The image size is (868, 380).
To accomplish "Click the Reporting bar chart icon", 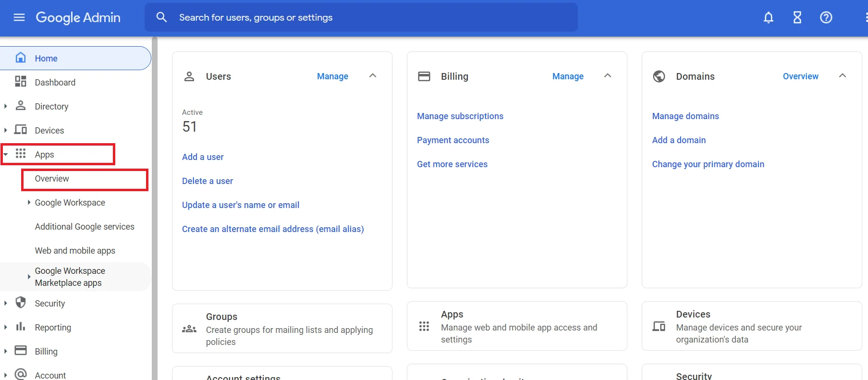I will [x=21, y=327].
